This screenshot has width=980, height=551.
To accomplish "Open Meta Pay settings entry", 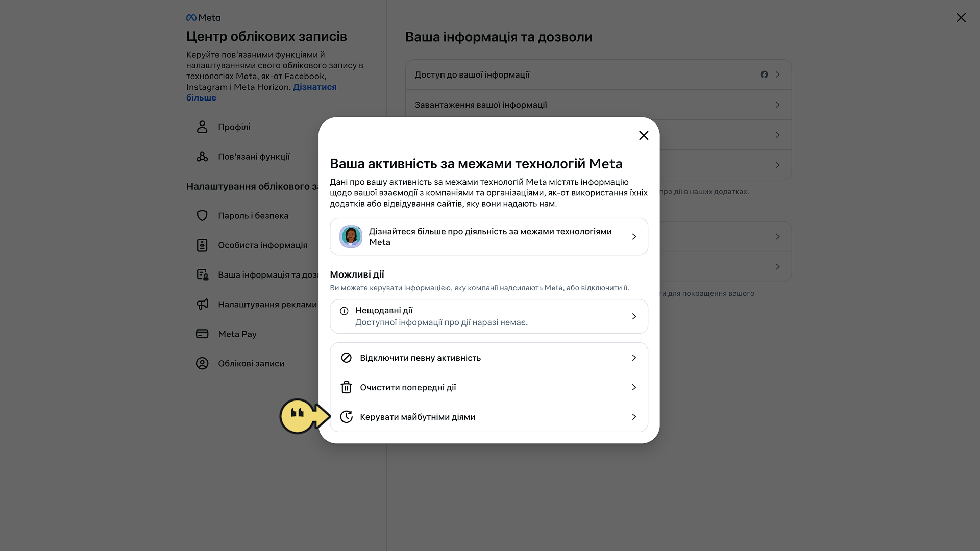I will pyautogui.click(x=237, y=334).
